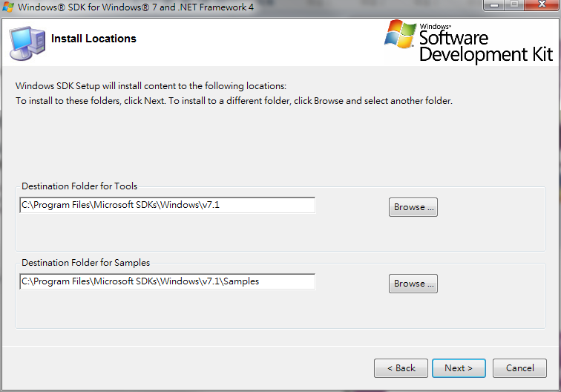
Task: Cancel the SDK setup
Action: pyautogui.click(x=519, y=368)
